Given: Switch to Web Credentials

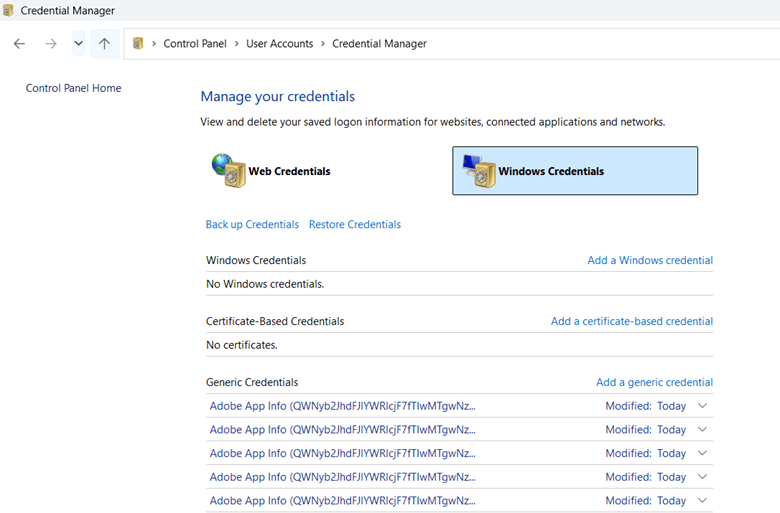Looking at the screenshot, I should click(x=290, y=171).
